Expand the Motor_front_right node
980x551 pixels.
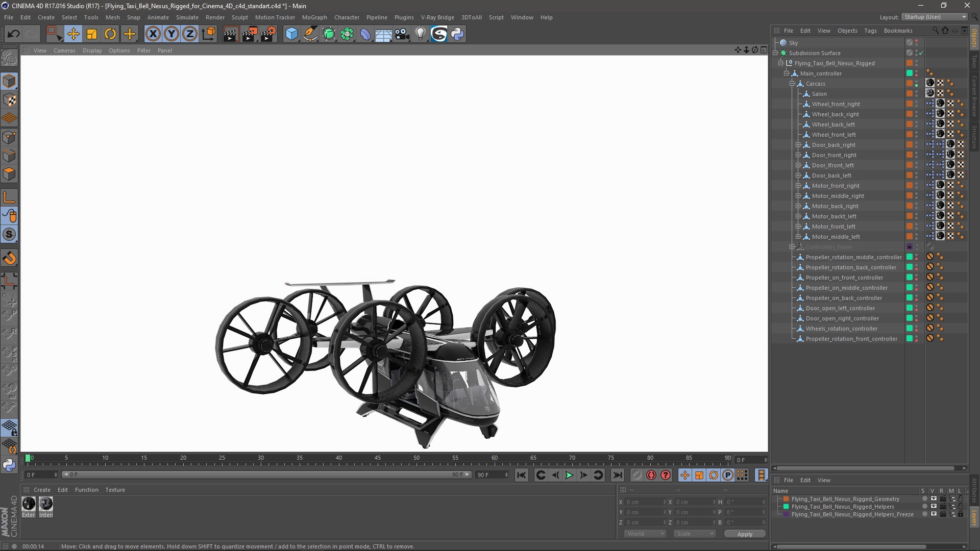click(798, 186)
